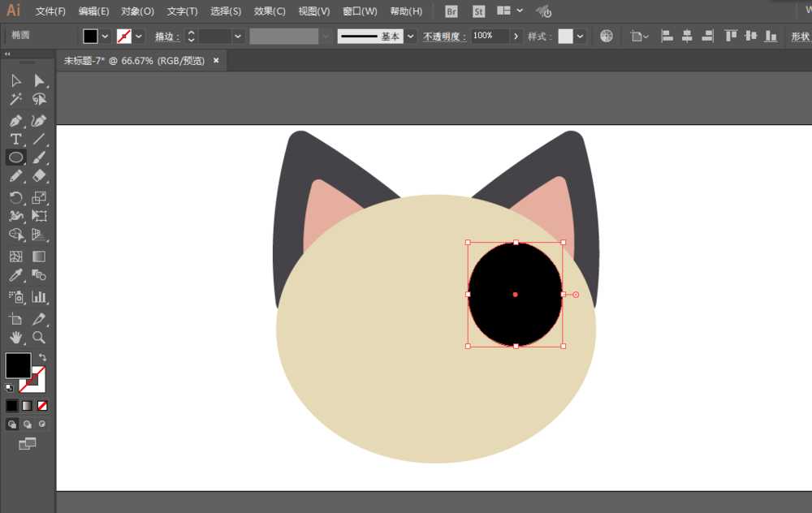The height and width of the screenshot is (513, 812).
Task: Select the Ellipse tool in the toolbar
Action: click(15, 157)
